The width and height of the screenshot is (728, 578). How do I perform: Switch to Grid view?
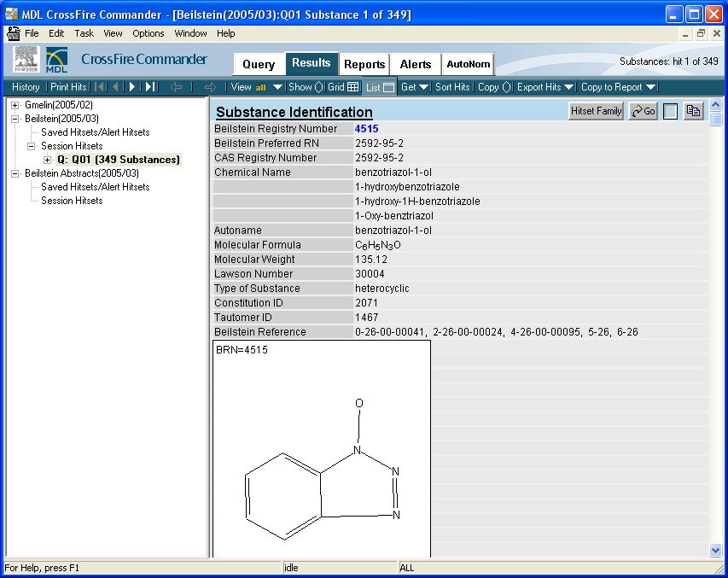click(343, 87)
